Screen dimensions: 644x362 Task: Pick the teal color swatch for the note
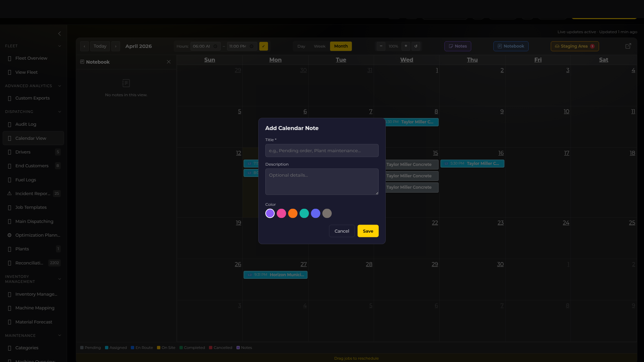pos(304,213)
